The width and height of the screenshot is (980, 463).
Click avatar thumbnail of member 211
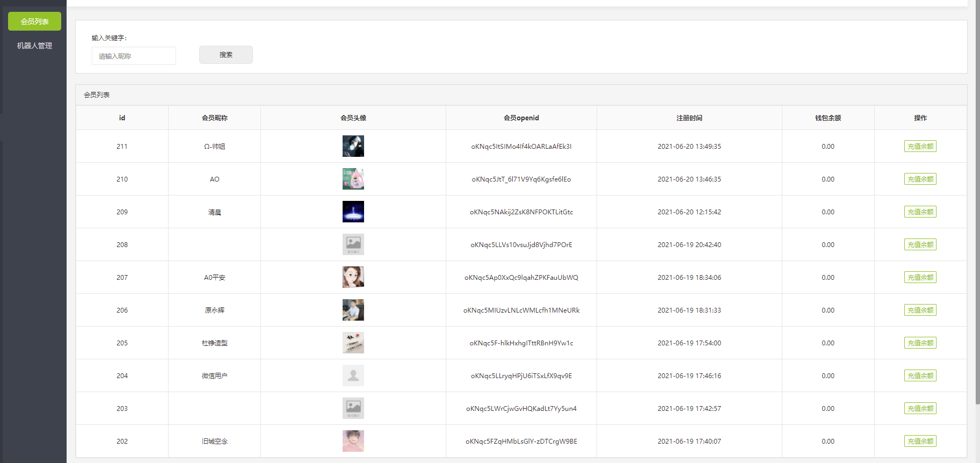point(353,146)
